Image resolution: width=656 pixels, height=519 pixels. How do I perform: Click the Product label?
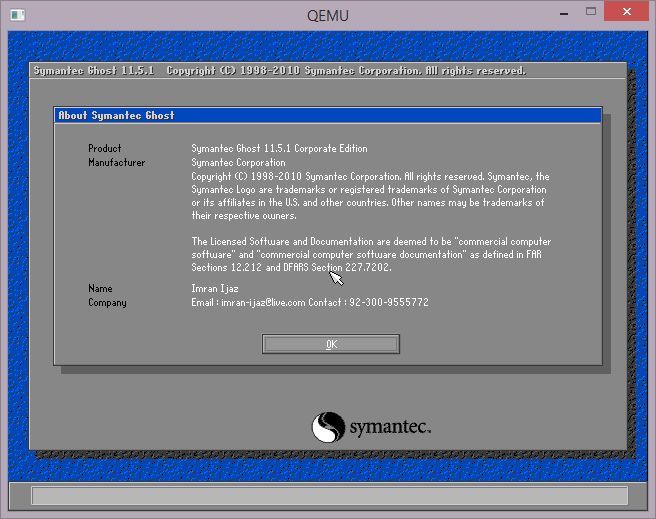[x=105, y=149]
